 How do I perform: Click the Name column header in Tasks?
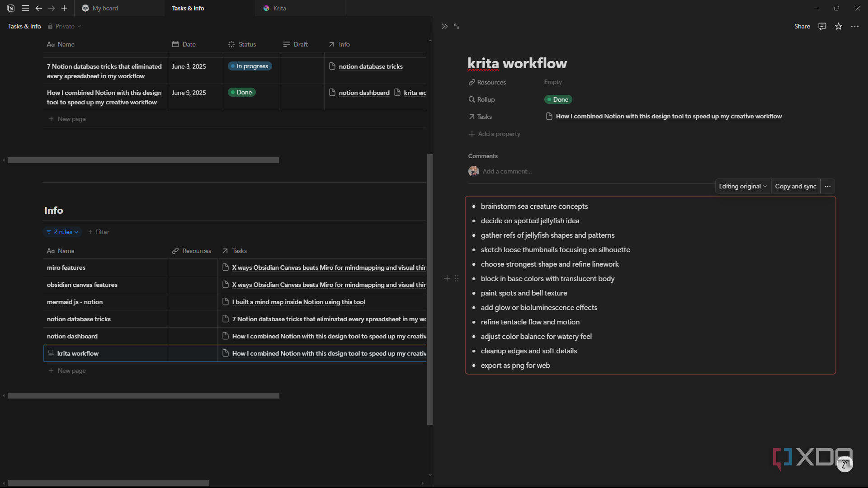61,44
